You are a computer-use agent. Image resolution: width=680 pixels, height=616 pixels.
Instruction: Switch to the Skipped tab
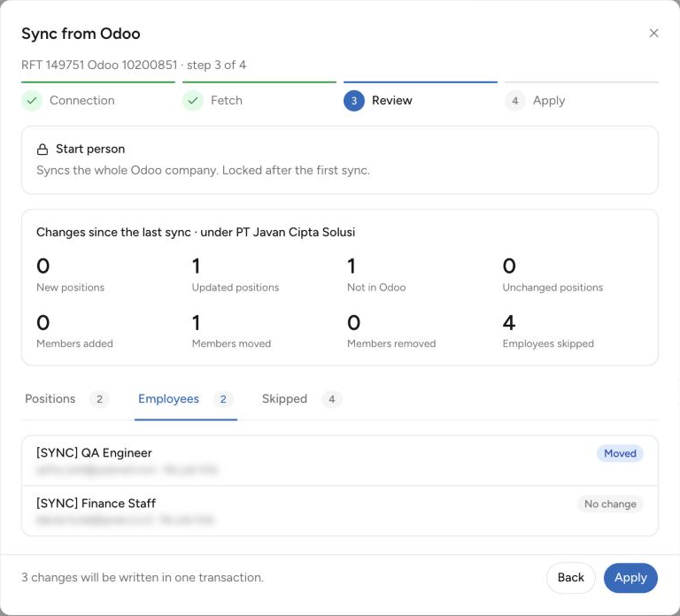point(301,399)
